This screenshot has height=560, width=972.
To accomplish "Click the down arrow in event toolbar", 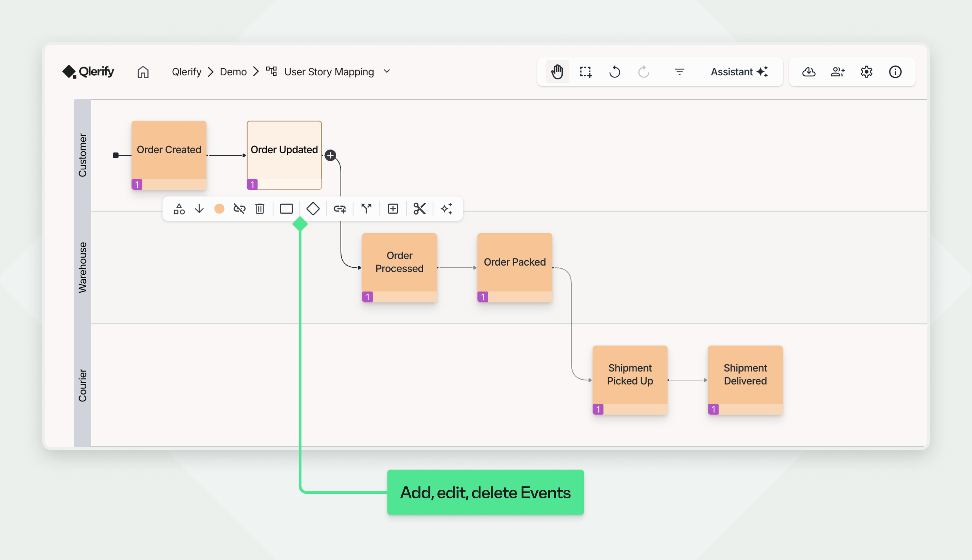I will coord(199,209).
